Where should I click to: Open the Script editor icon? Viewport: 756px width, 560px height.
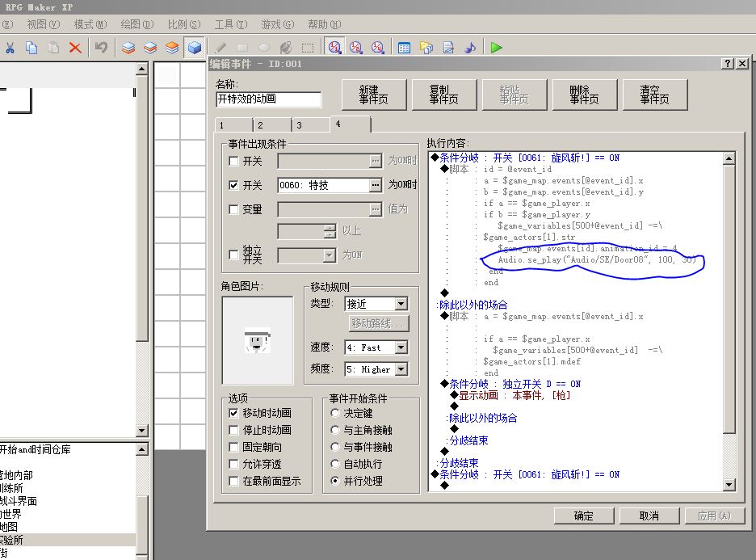(448, 47)
